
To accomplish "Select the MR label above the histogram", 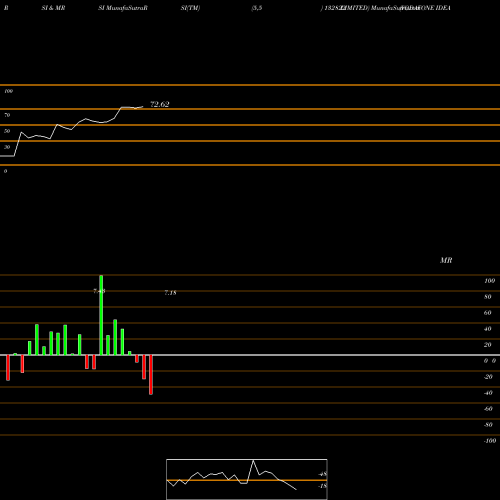I will [x=446, y=260].
